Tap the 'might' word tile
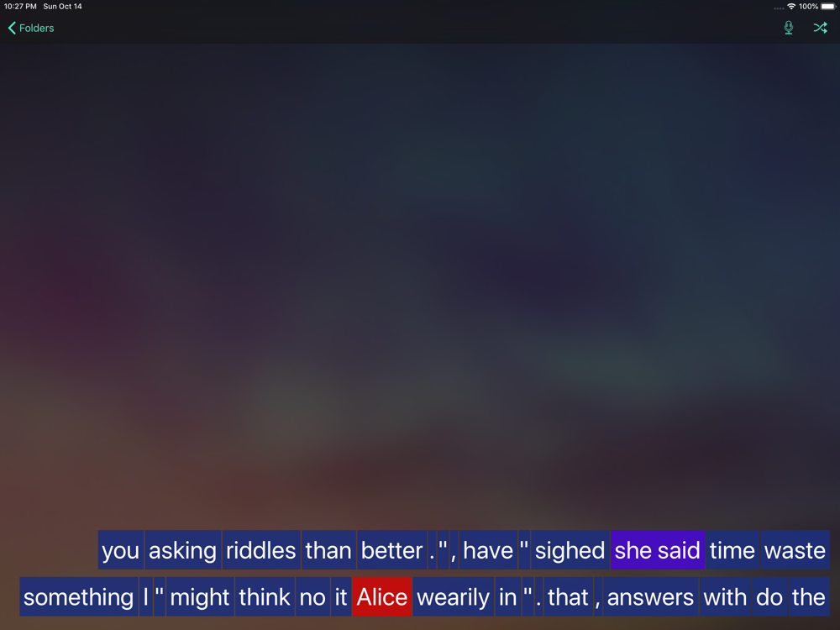This screenshot has height=630, width=840. coord(200,596)
